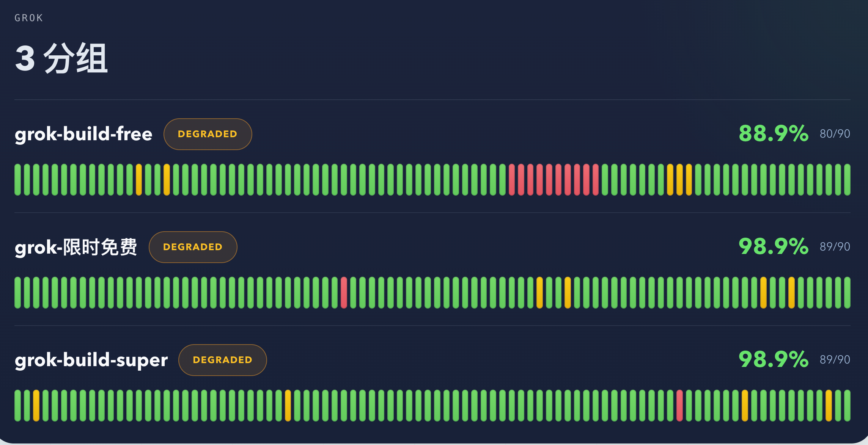Select the rightmost yellow bar in grok-限时免费 timeline

point(791,293)
